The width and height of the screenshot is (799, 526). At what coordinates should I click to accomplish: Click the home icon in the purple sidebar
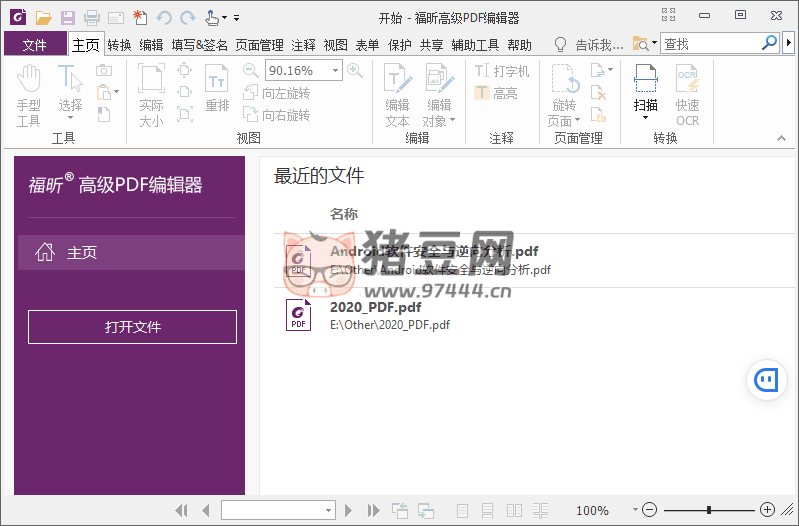point(45,253)
